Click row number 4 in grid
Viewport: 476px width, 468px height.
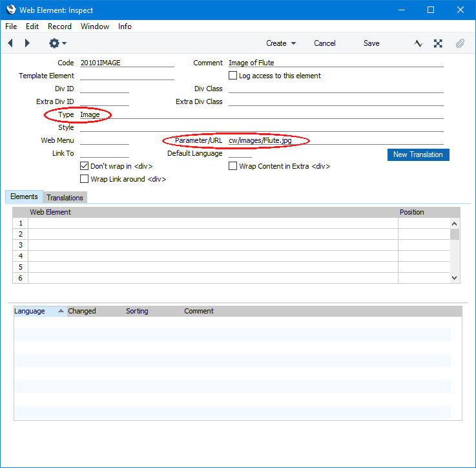[20, 256]
